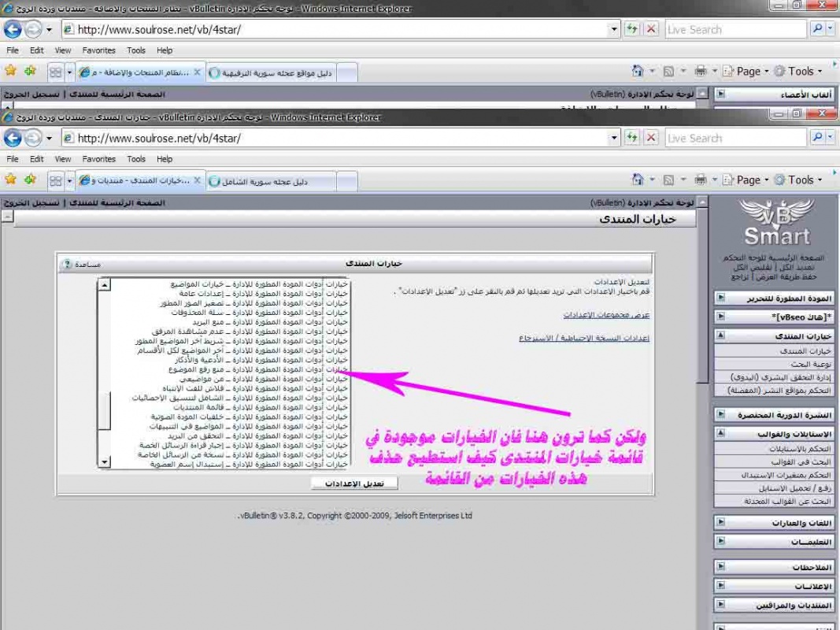The image size is (840, 630).
Task: Open Quick Tabs grid icon in the foreground window
Action: click(56, 180)
